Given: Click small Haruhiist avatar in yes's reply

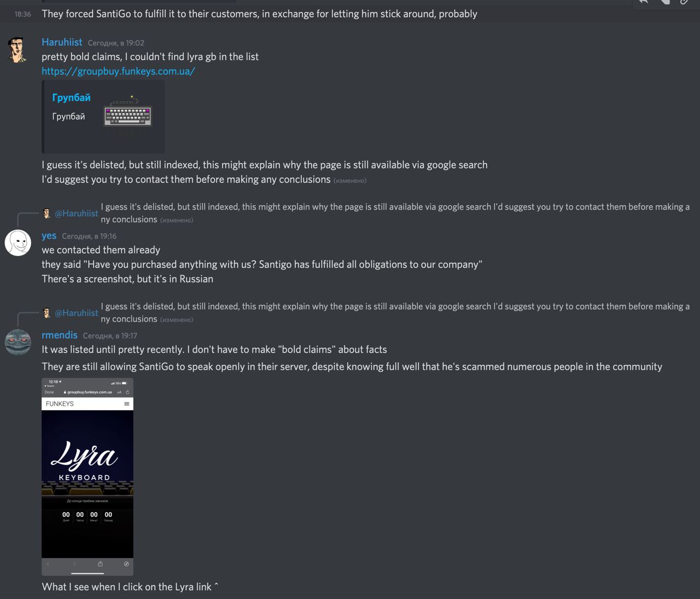Looking at the screenshot, I should pyautogui.click(x=47, y=213).
